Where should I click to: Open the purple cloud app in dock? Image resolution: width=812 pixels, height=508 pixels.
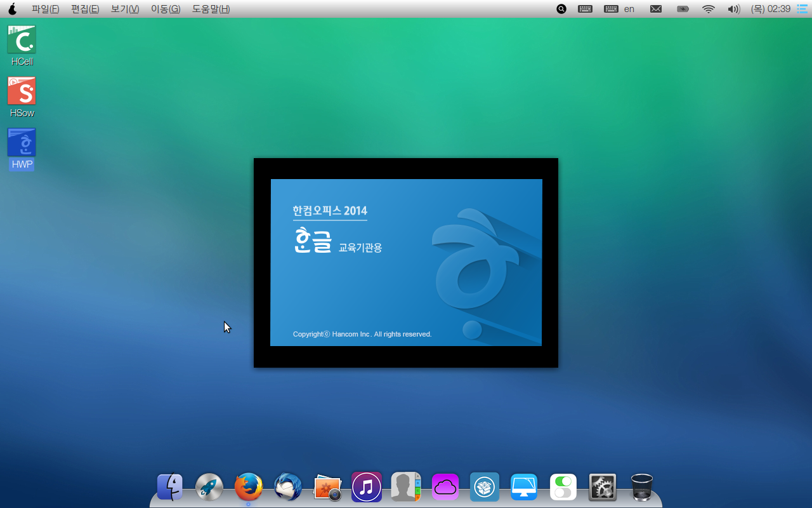[445, 487]
